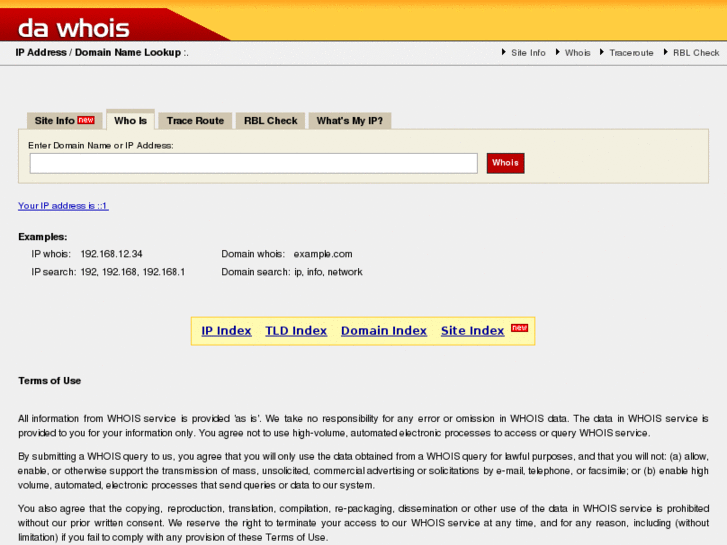727x545 pixels.
Task: Follow the Your IP address link
Action: click(63, 205)
